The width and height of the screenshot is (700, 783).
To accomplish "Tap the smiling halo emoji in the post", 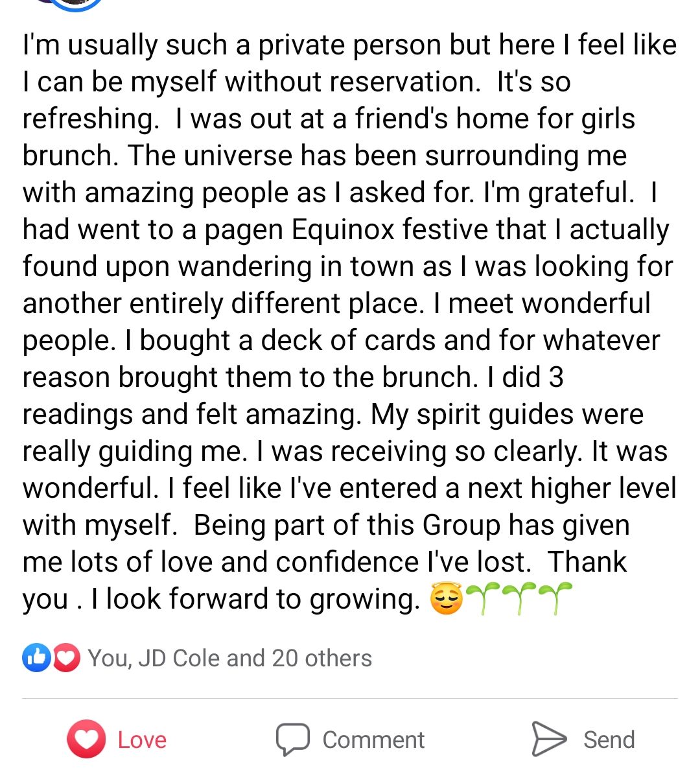I will point(447,599).
